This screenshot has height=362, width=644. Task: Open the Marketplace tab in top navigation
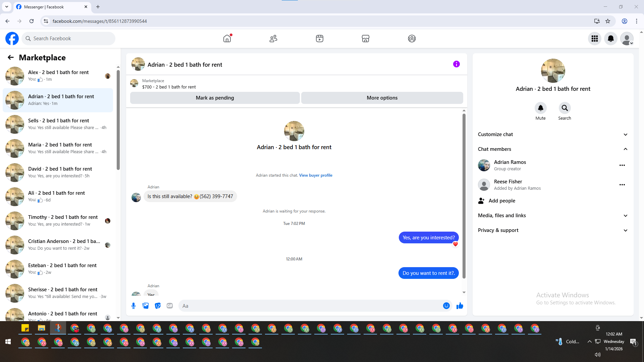tap(365, 39)
